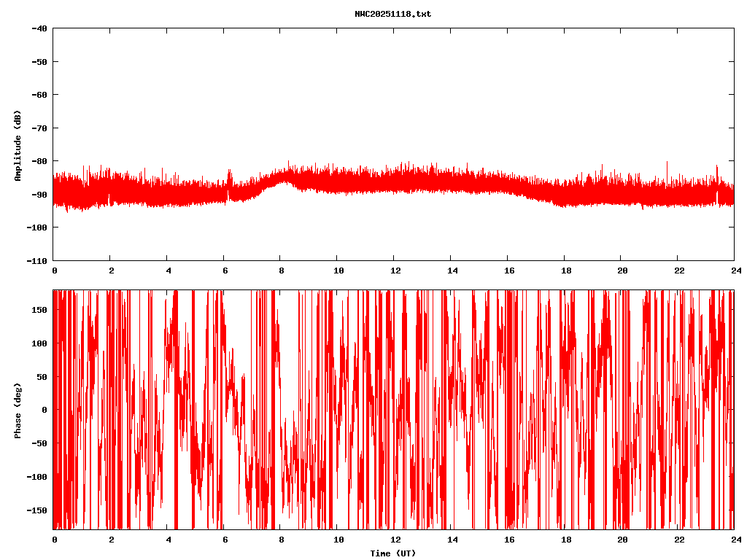Select hour 6 tick under amplitude plot

[x=224, y=271]
